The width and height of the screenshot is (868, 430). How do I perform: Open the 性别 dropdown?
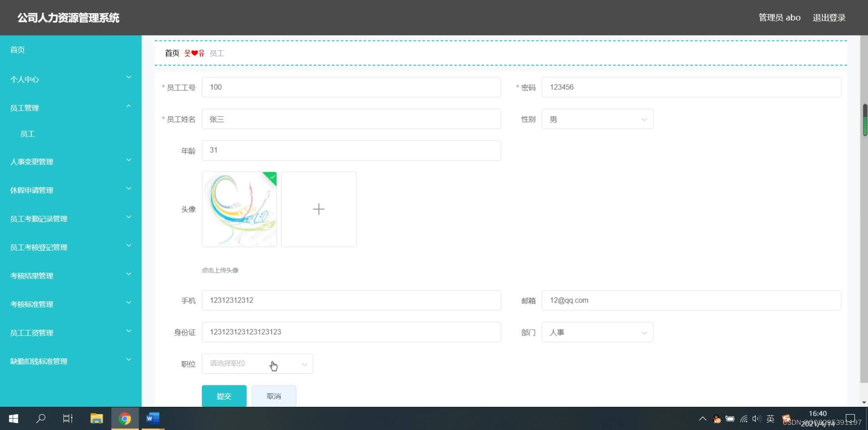click(597, 119)
